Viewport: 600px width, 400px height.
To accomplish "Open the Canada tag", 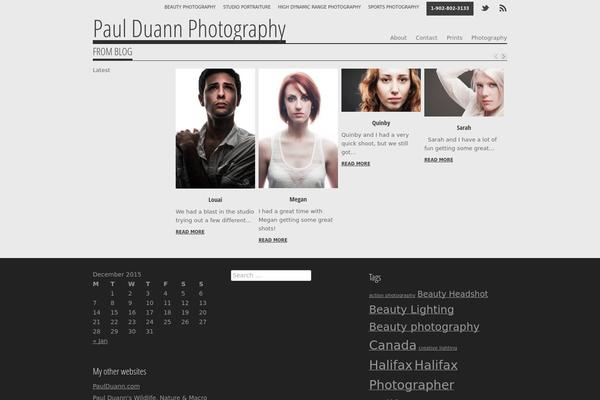I will [x=392, y=345].
